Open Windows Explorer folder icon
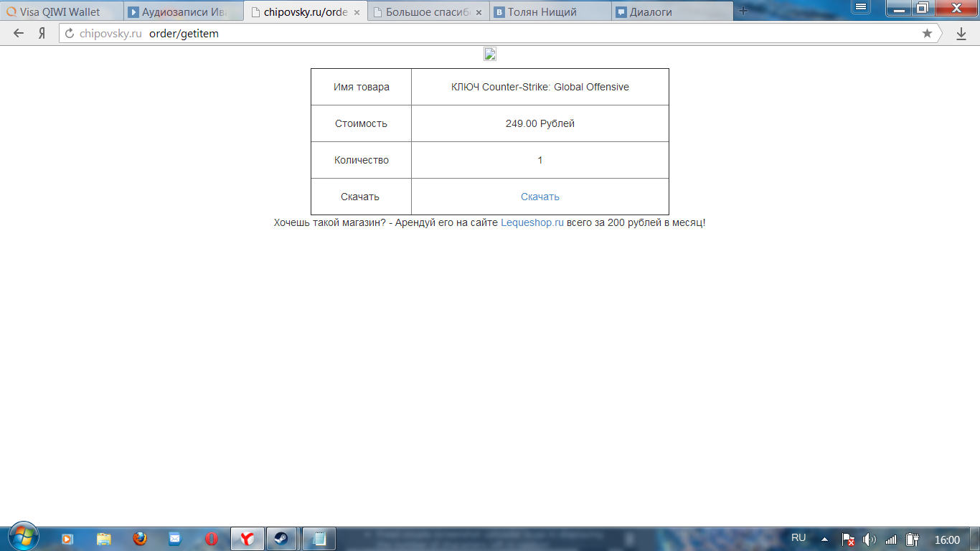Screen dimensions: 980x551 pyautogui.click(x=104, y=539)
